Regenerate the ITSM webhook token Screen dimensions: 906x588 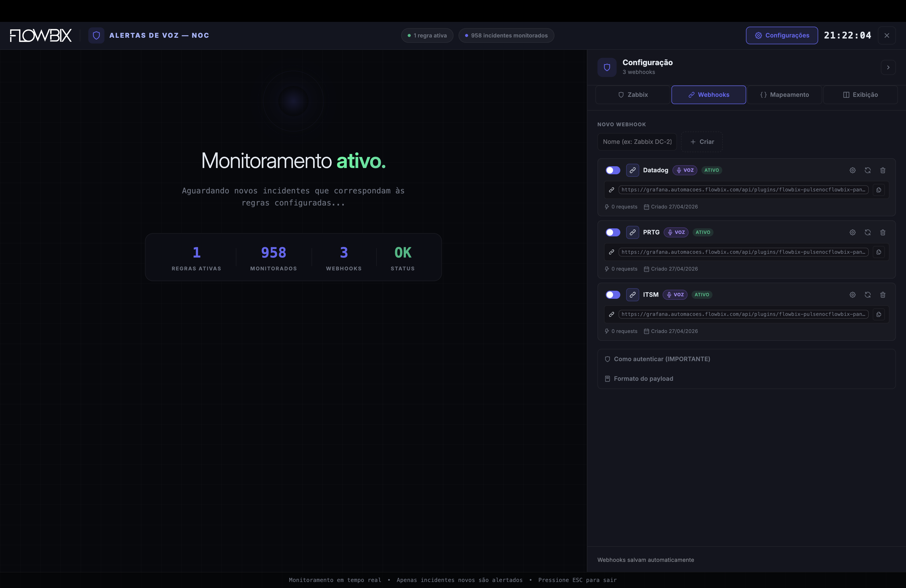tap(867, 295)
